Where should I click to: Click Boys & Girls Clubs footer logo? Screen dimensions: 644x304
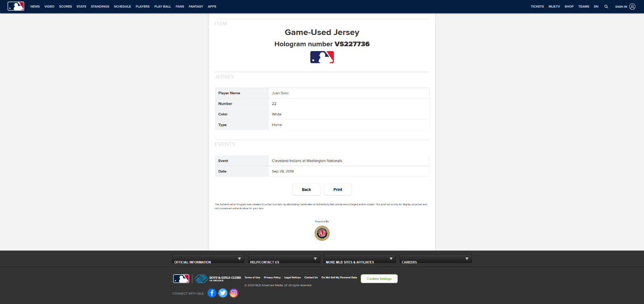click(218, 278)
